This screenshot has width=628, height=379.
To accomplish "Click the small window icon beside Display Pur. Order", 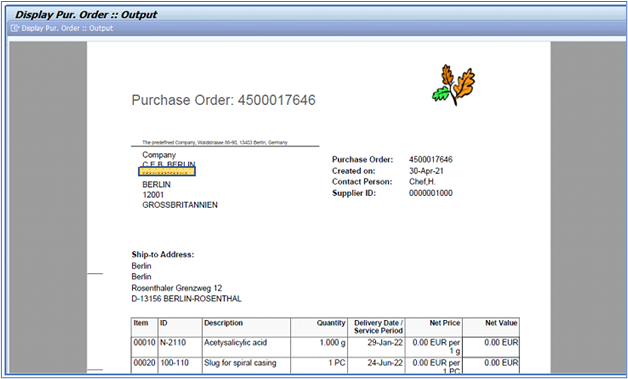I will 15,28.
